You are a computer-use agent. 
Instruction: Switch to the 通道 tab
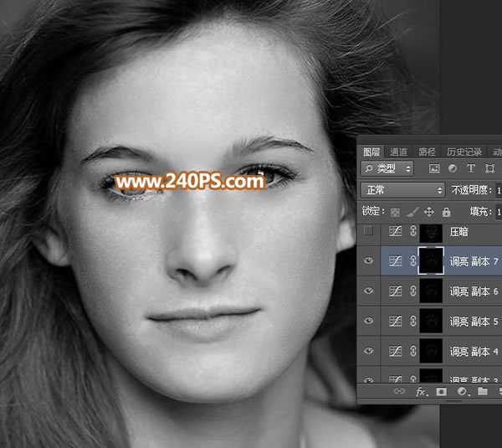pyautogui.click(x=399, y=152)
